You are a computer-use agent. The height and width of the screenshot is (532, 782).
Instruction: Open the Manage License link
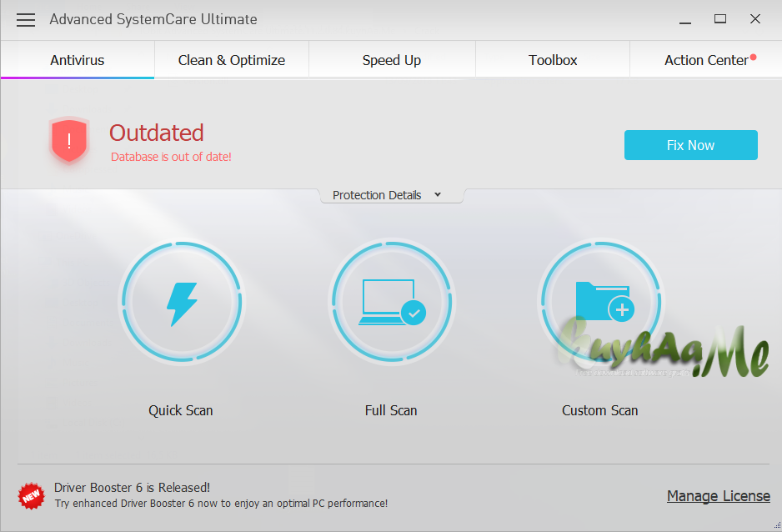tap(718, 496)
